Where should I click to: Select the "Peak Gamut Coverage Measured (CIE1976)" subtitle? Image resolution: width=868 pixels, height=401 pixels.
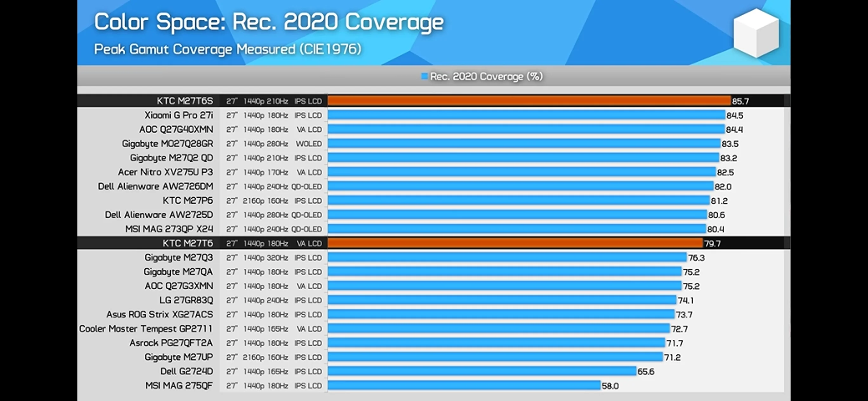point(227,49)
